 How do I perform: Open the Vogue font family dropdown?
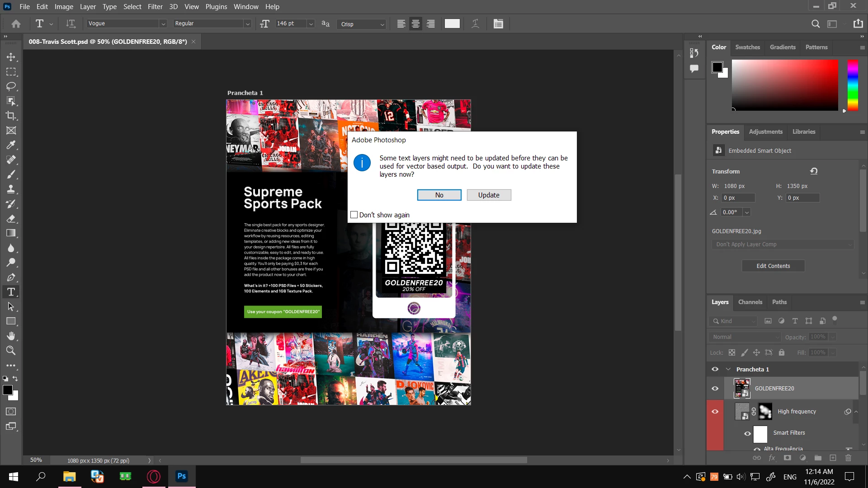point(163,24)
